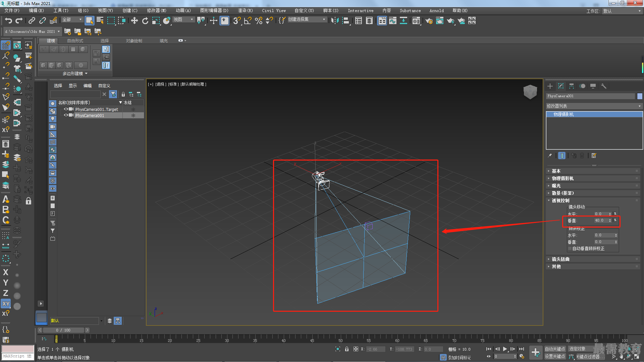Open the scene explorer 显示 menu
644x362 pixels.
pyautogui.click(x=73, y=86)
